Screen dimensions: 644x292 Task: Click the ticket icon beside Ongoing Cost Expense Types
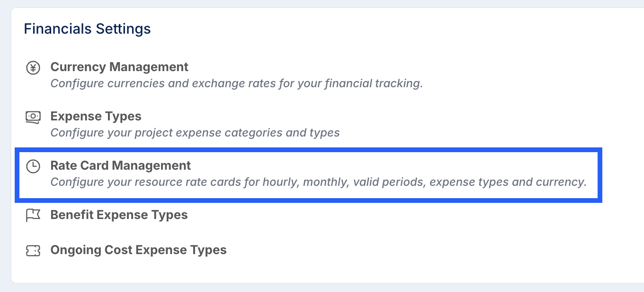tap(33, 250)
